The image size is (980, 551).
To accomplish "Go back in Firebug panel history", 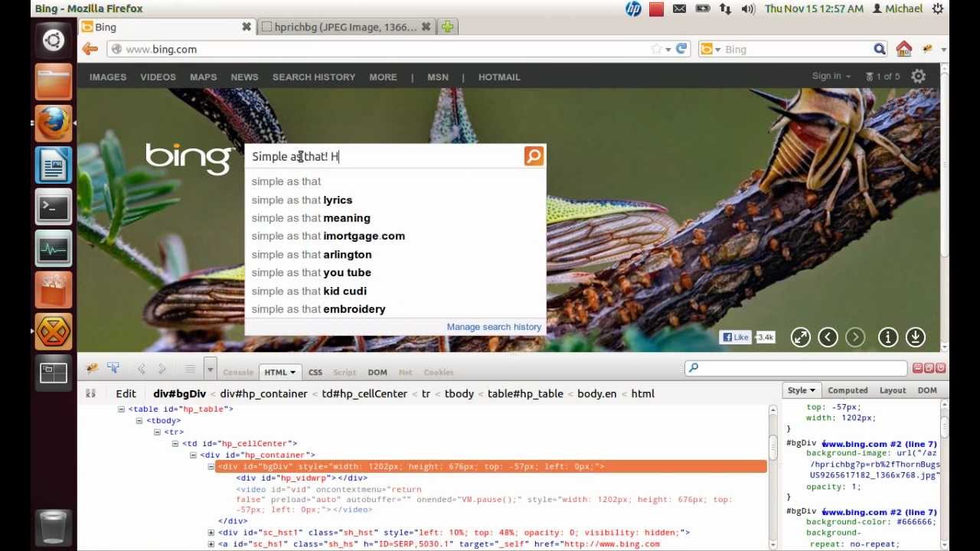I will (142, 370).
